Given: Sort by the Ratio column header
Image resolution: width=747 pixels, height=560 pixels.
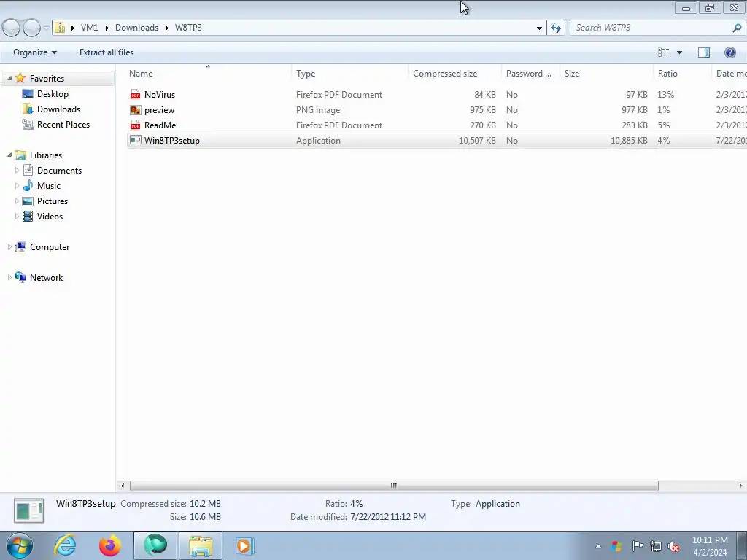Looking at the screenshot, I should [682, 74].
